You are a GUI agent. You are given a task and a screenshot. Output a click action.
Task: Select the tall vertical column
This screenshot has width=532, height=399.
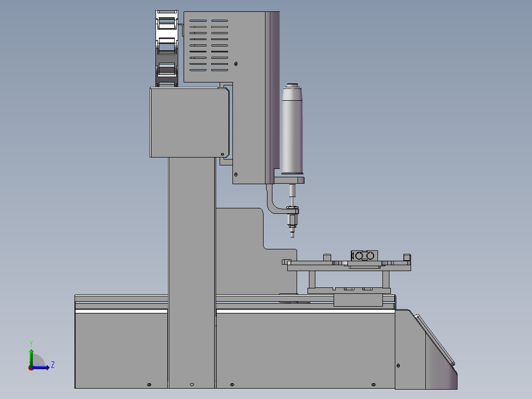click(x=191, y=273)
